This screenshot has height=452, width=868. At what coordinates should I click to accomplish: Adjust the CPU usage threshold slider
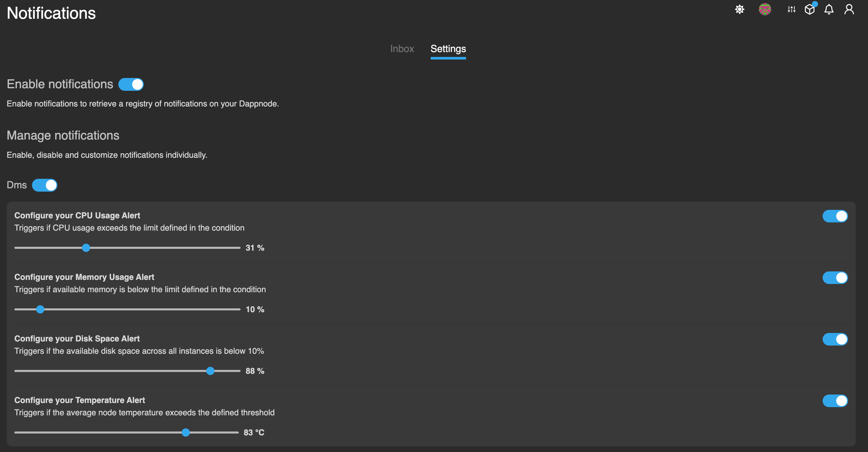(x=86, y=248)
